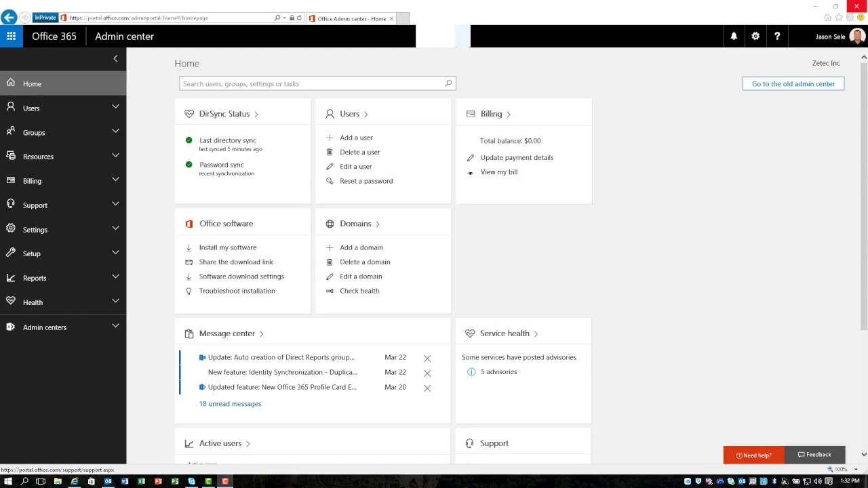
Task: Click Update payment details
Action: click(517, 157)
